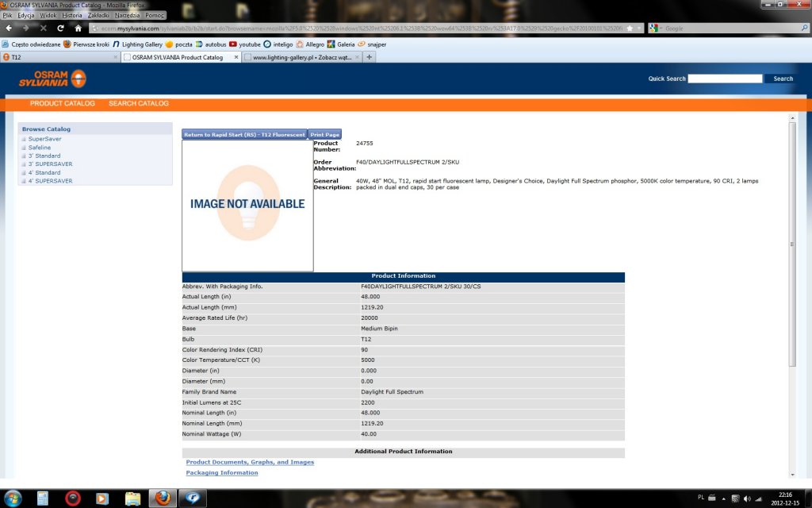
Task: Go back with the browser back arrow
Action: tap(9, 28)
